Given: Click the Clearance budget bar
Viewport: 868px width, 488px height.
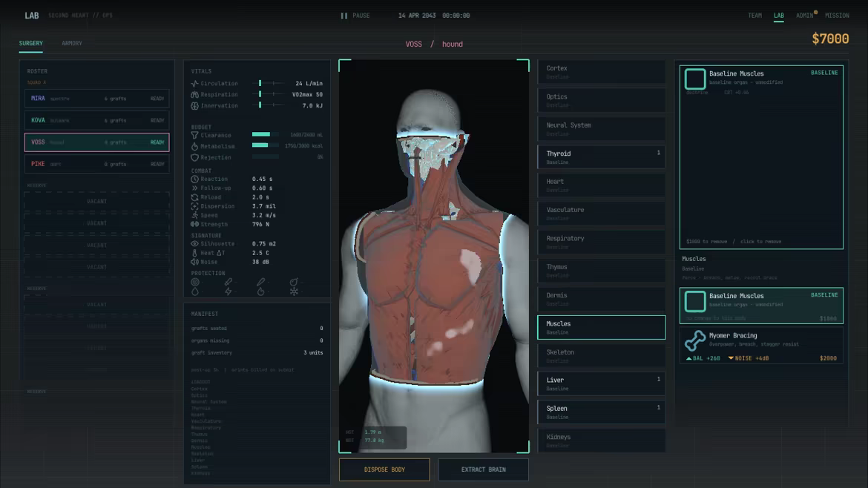Looking at the screenshot, I should pos(266,134).
